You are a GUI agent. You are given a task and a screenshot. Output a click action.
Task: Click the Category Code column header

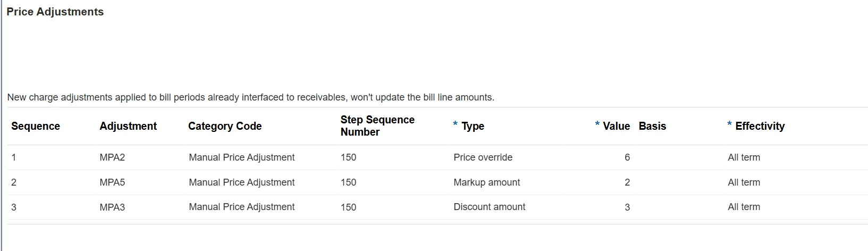225,126
